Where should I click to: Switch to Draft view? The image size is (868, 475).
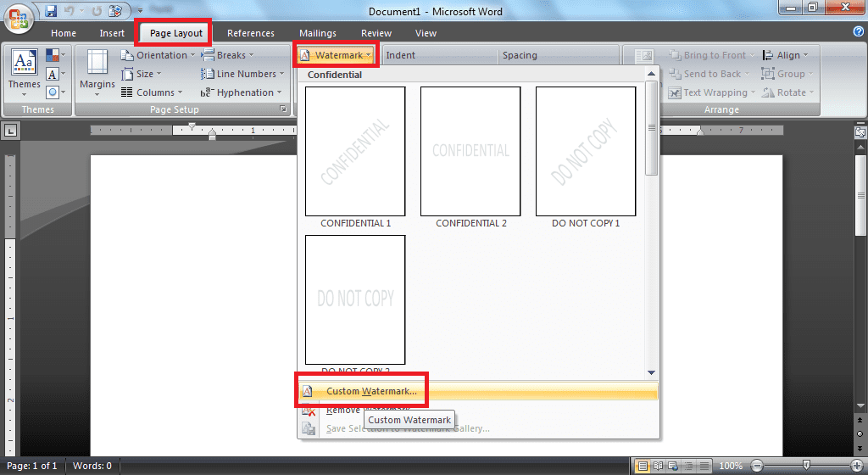[704, 466]
